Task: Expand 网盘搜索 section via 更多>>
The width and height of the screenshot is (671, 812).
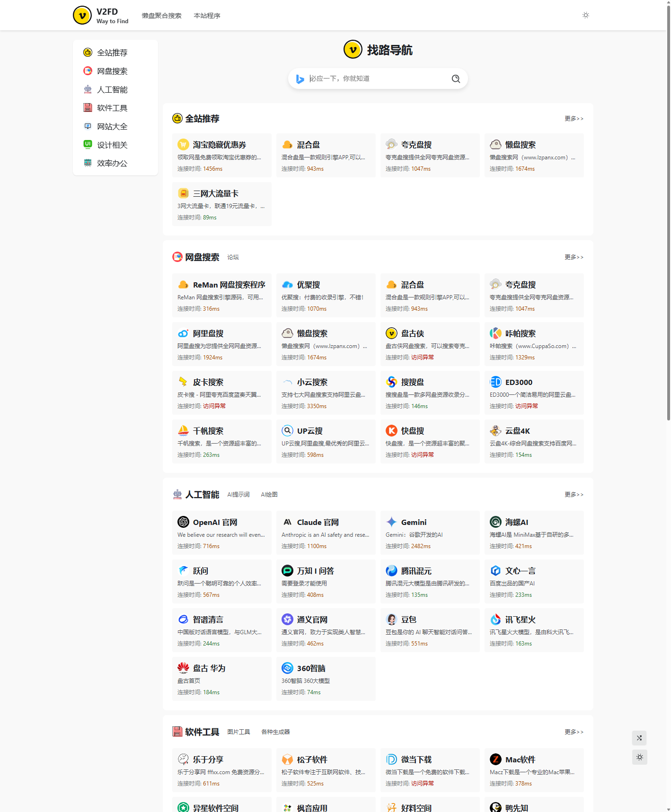Action: [574, 257]
